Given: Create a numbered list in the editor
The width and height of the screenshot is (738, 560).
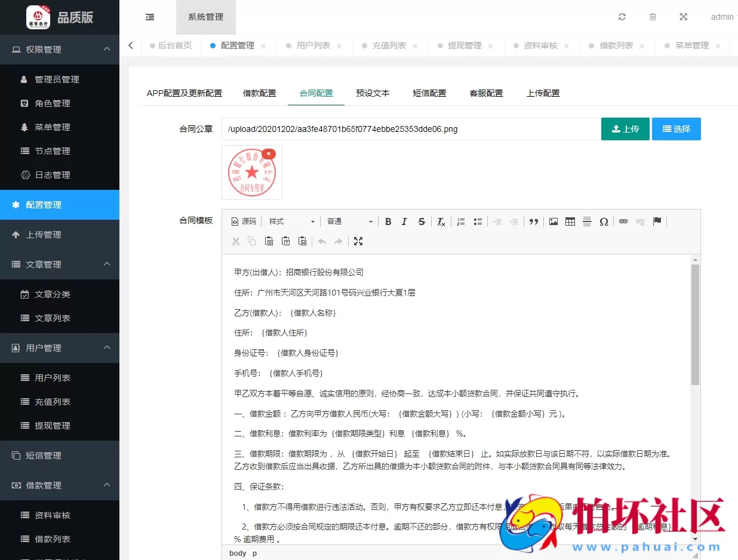Looking at the screenshot, I should [460, 221].
